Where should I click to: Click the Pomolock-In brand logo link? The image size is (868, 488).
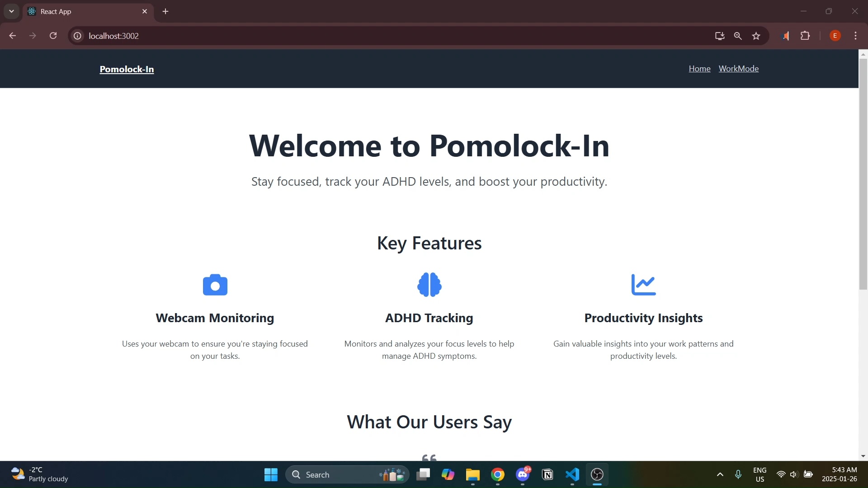click(x=127, y=69)
